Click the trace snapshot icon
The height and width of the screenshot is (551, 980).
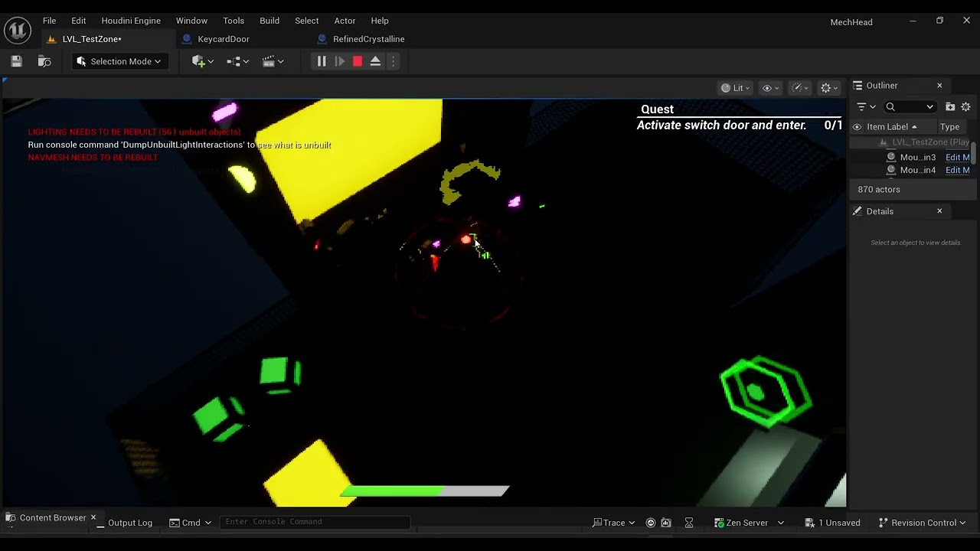click(666, 523)
